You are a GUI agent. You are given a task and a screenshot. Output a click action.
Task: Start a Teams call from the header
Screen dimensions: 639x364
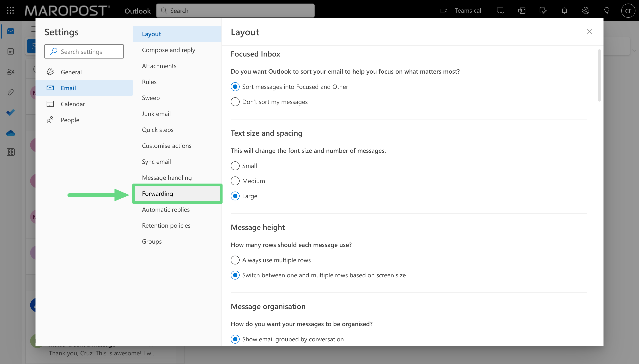point(461,10)
